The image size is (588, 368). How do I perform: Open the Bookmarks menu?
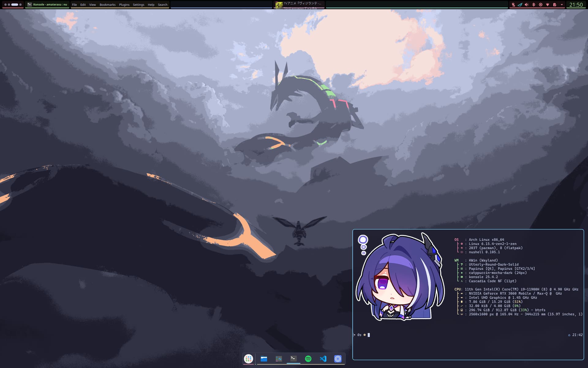(107, 5)
